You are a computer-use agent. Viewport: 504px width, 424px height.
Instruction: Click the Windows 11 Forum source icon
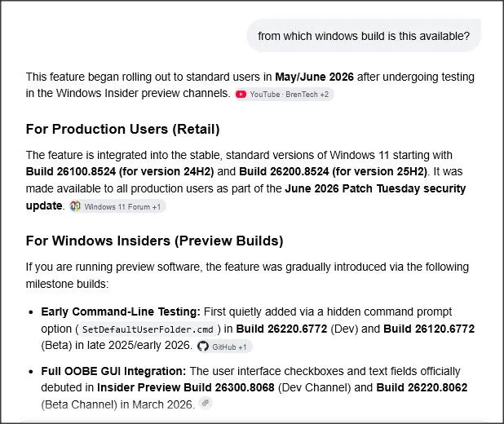pos(75,206)
